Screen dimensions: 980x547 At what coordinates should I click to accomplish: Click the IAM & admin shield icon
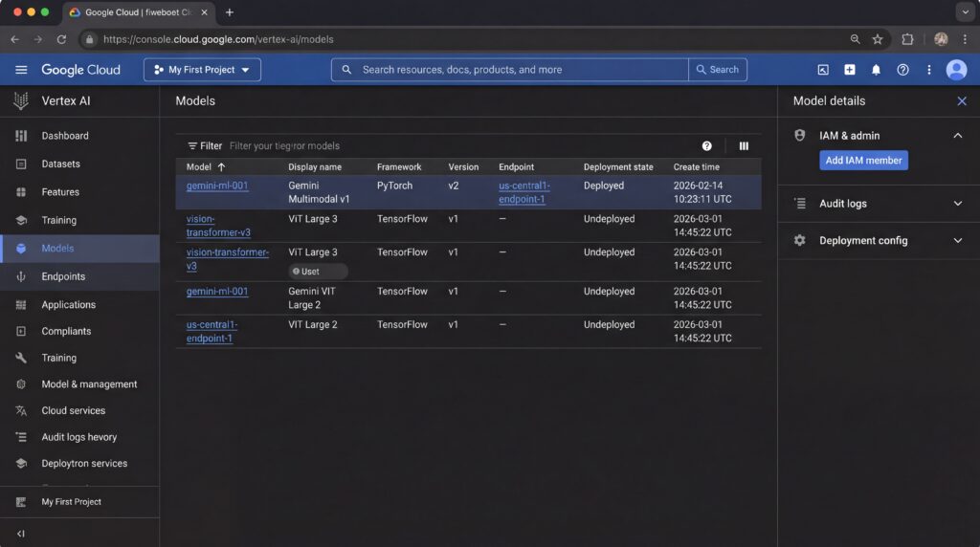[x=799, y=135]
